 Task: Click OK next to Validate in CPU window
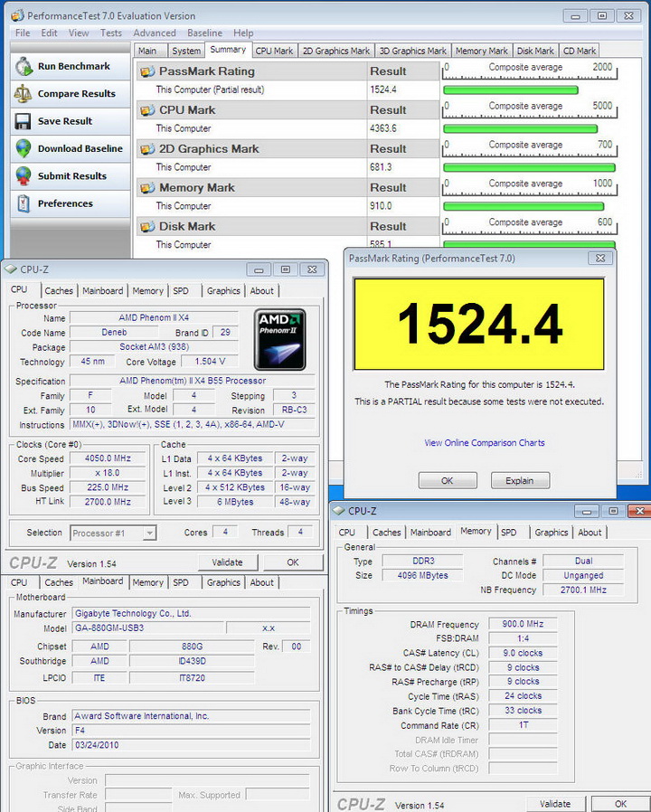point(293,562)
